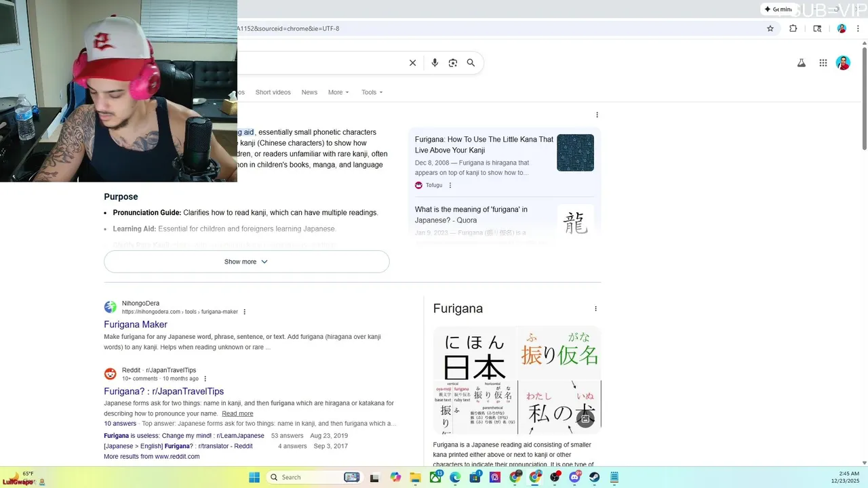The width and height of the screenshot is (868, 488).
Task: Open the Furigana Maker result link
Action: (136, 325)
